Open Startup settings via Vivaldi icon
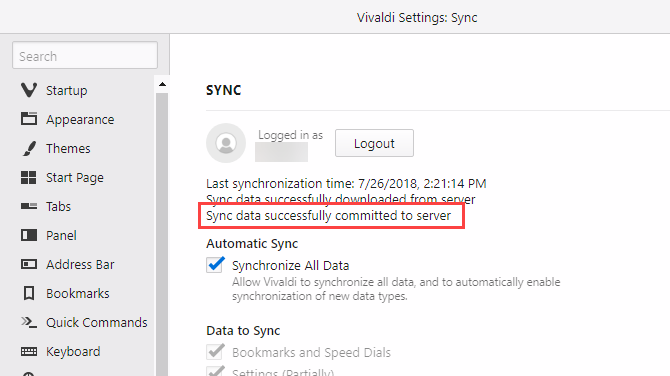Screen dimensions: 670x376 tap(29, 90)
